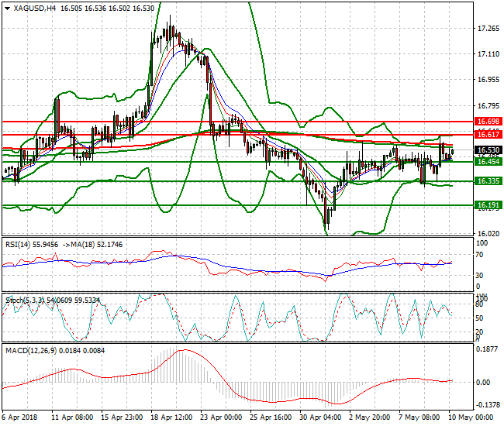Click the current price tag 16.530

487,150
